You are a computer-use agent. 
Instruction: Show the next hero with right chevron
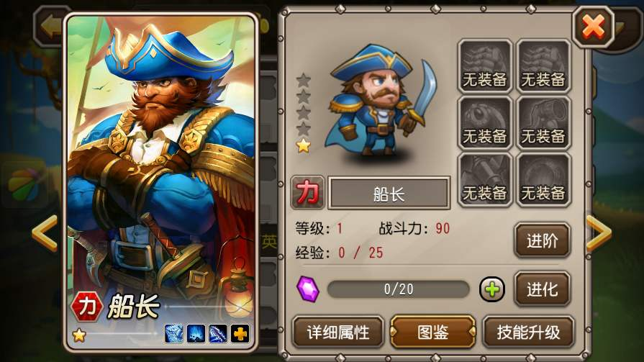(599, 233)
